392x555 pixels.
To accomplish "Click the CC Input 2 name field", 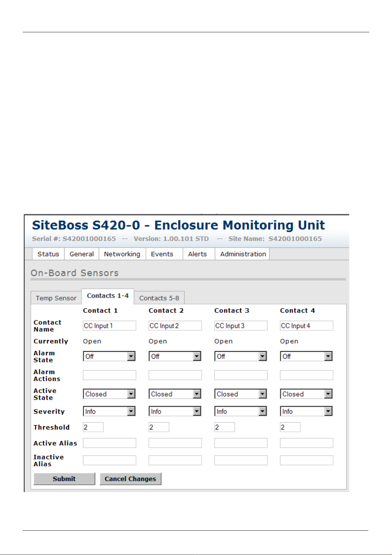I will (175, 326).
